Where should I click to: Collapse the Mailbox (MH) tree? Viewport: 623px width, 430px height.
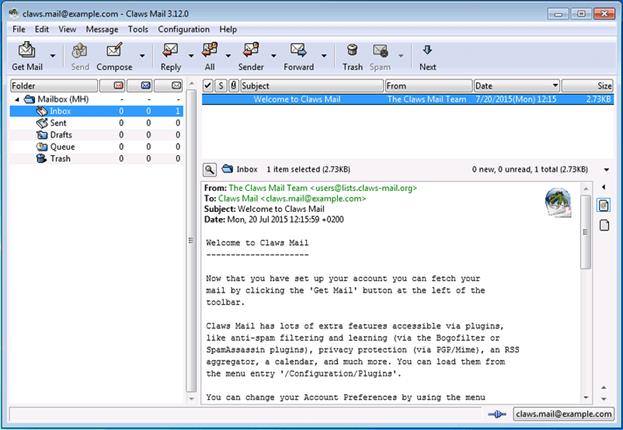point(17,99)
